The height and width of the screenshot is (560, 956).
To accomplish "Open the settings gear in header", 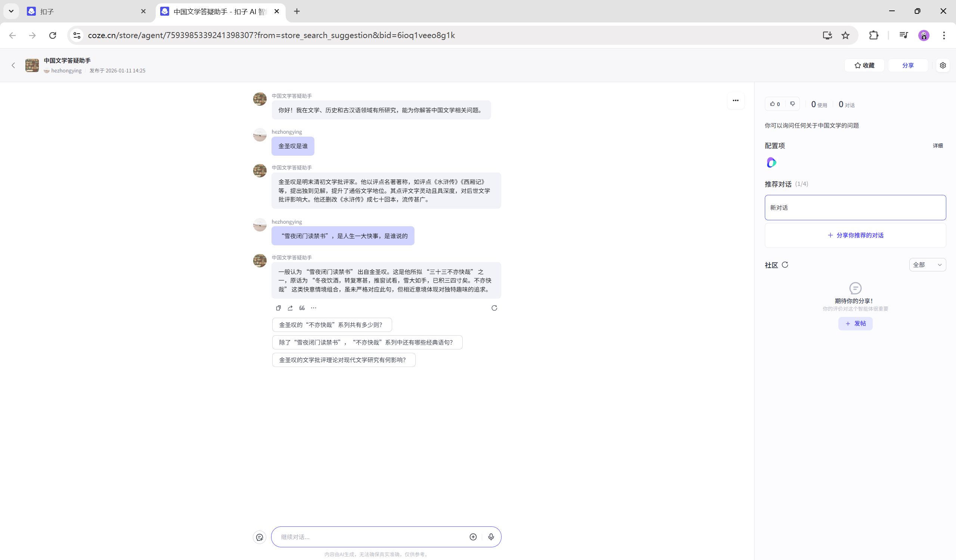I will coord(942,65).
